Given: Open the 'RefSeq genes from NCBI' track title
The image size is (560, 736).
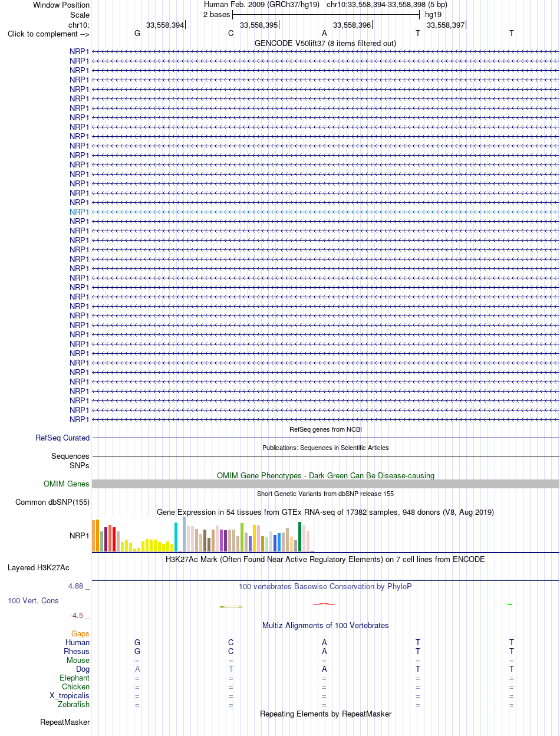Looking at the screenshot, I should click(325, 429).
